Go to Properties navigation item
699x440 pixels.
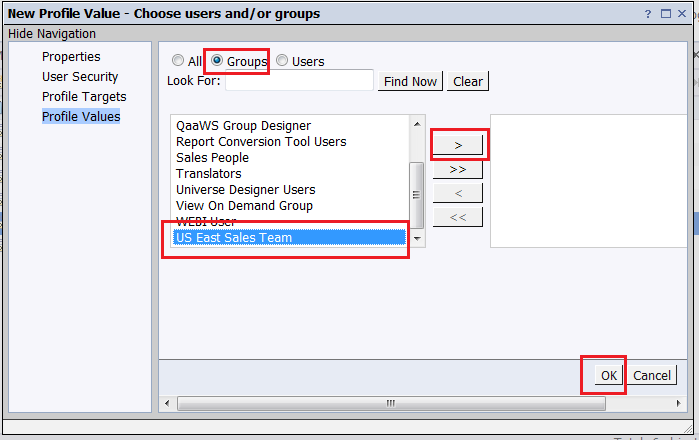pyautogui.click(x=71, y=57)
